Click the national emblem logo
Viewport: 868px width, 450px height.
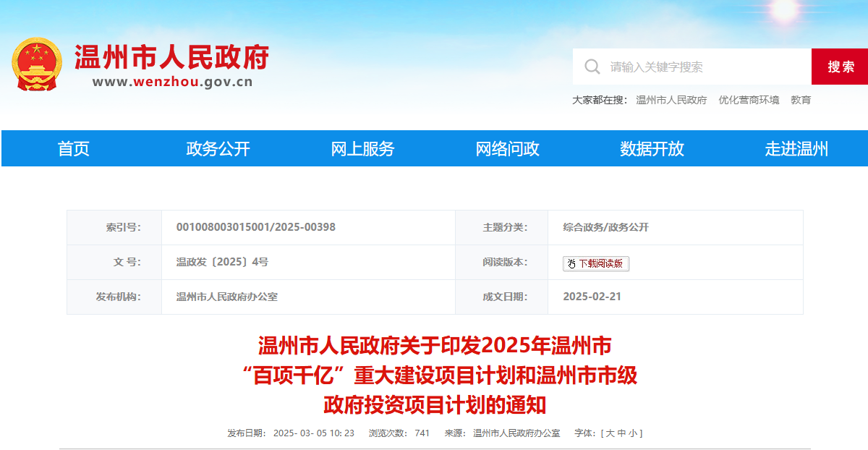click(x=37, y=64)
